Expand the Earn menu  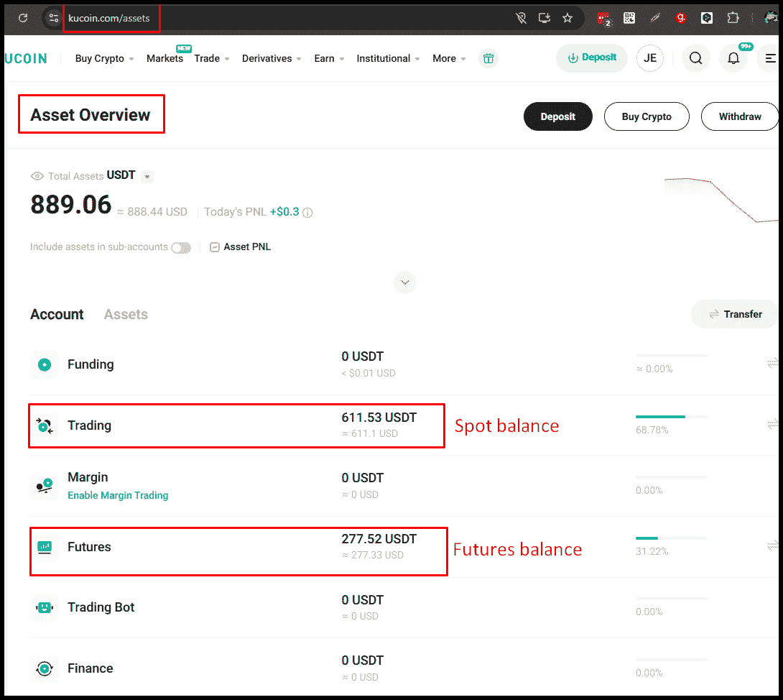pos(329,58)
